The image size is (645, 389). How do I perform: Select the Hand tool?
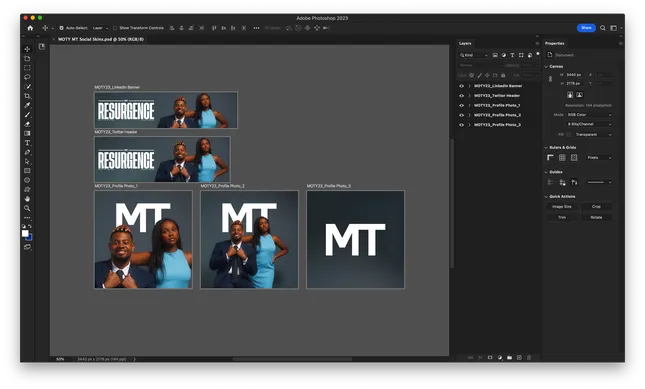[x=27, y=199]
